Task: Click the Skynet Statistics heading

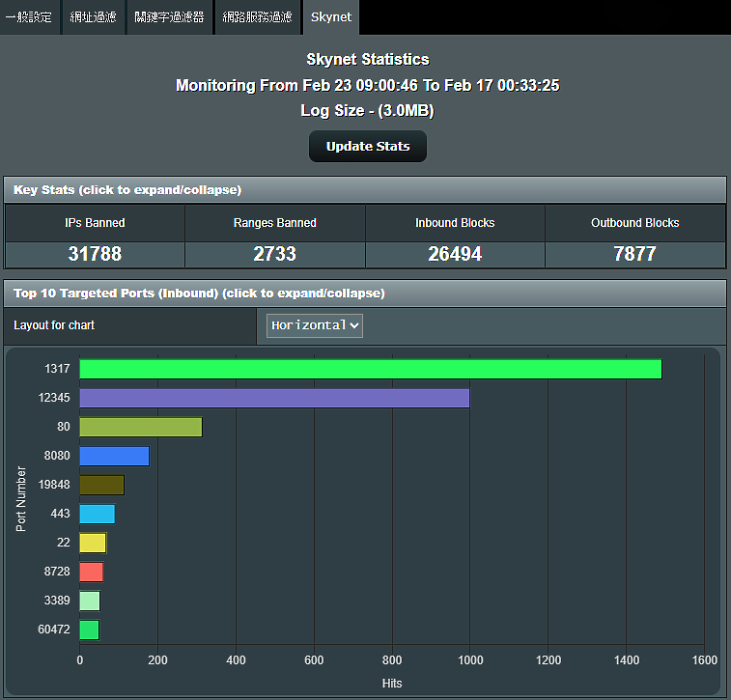Action: [367, 60]
